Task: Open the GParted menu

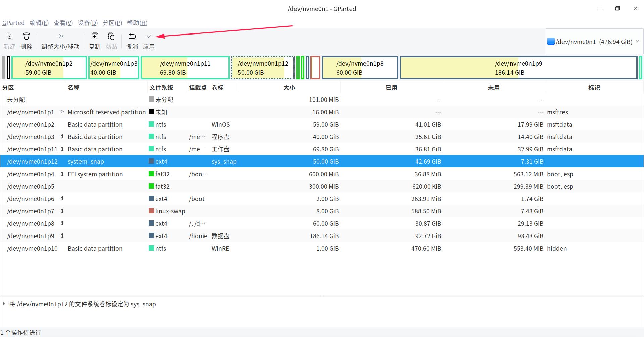Action: point(13,23)
